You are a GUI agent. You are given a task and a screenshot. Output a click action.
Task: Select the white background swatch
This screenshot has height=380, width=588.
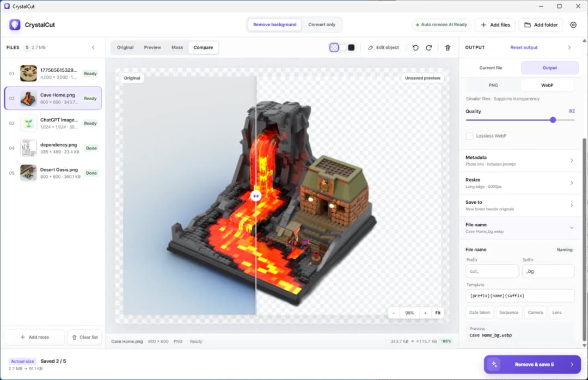[x=343, y=47]
